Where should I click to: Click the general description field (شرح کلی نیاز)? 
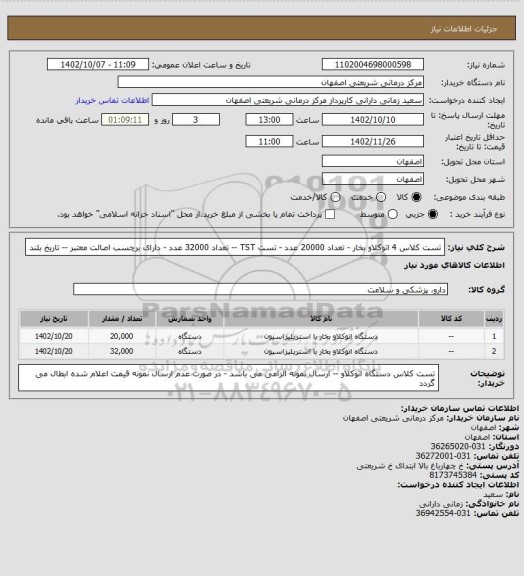pos(235,247)
